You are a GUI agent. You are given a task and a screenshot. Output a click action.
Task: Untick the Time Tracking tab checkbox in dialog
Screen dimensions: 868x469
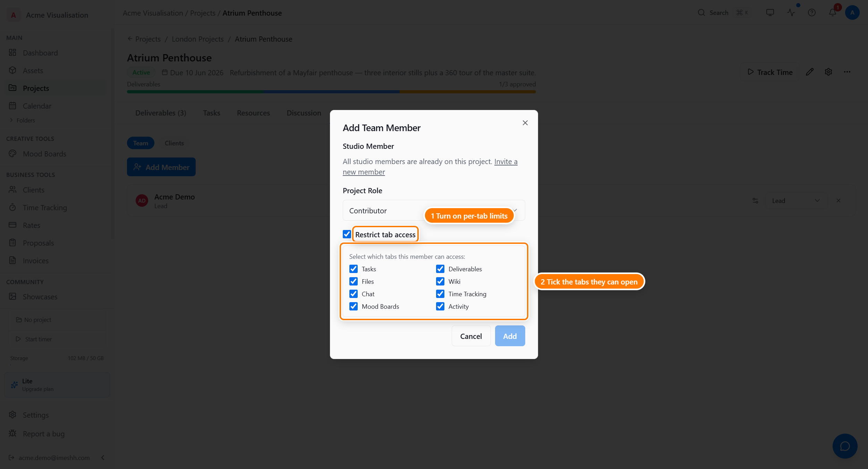point(440,294)
